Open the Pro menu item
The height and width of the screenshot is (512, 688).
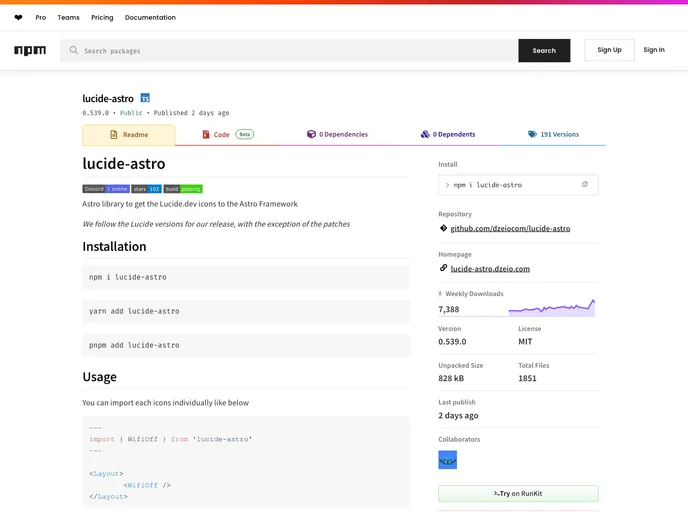tap(41, 18)
